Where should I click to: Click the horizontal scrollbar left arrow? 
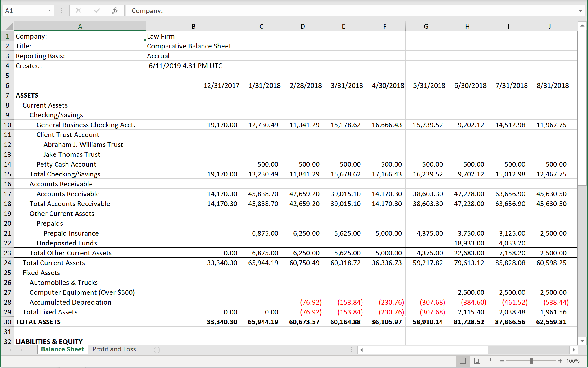[x=362, y=350]
